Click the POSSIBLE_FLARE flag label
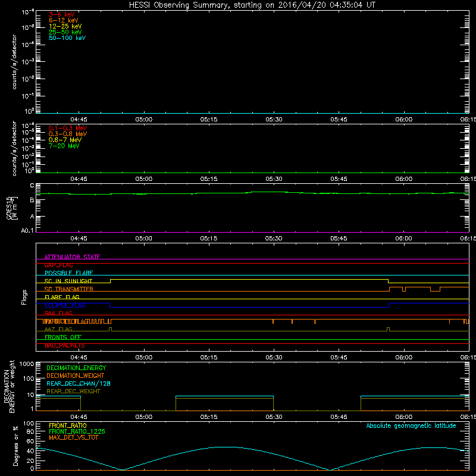 (68, 273)
